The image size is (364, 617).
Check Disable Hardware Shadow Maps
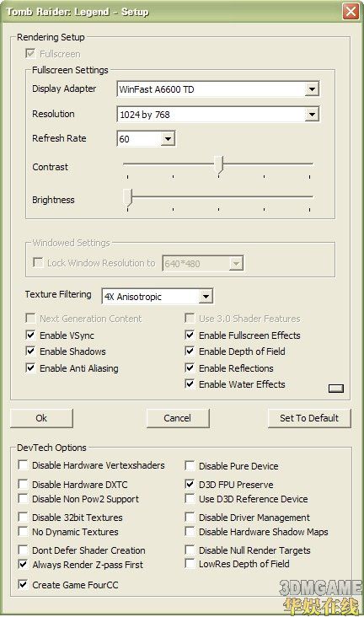(190, 531)
